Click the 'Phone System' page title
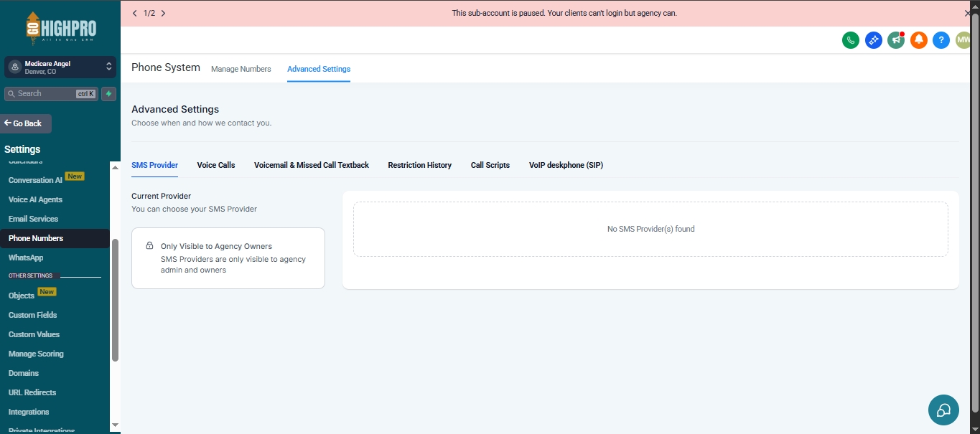 click(x=166, y=67)
